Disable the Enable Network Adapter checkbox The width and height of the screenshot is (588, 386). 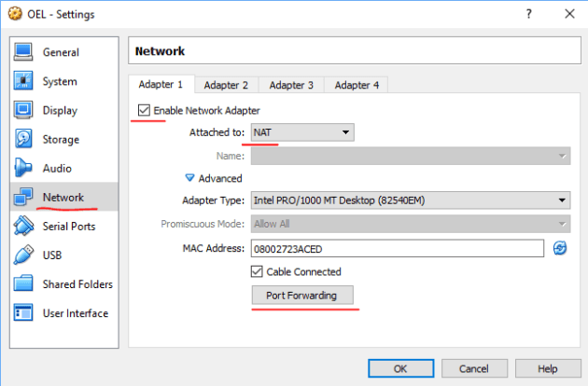click(144, 110)
